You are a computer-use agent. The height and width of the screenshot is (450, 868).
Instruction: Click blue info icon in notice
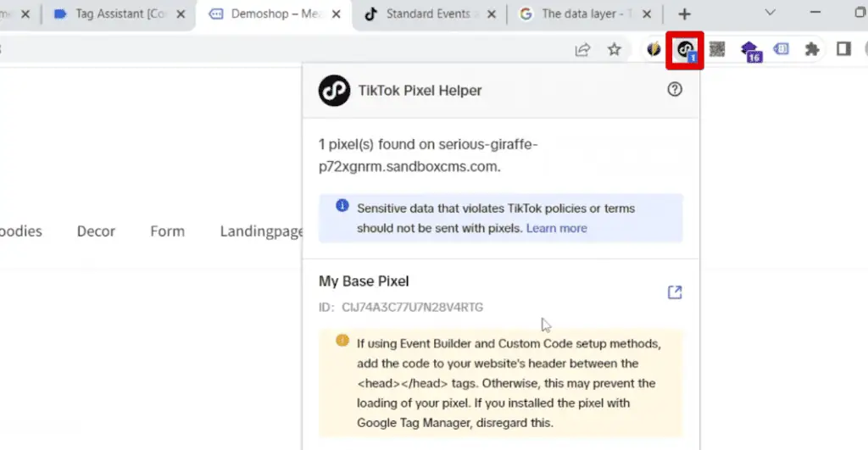[342, 206]
